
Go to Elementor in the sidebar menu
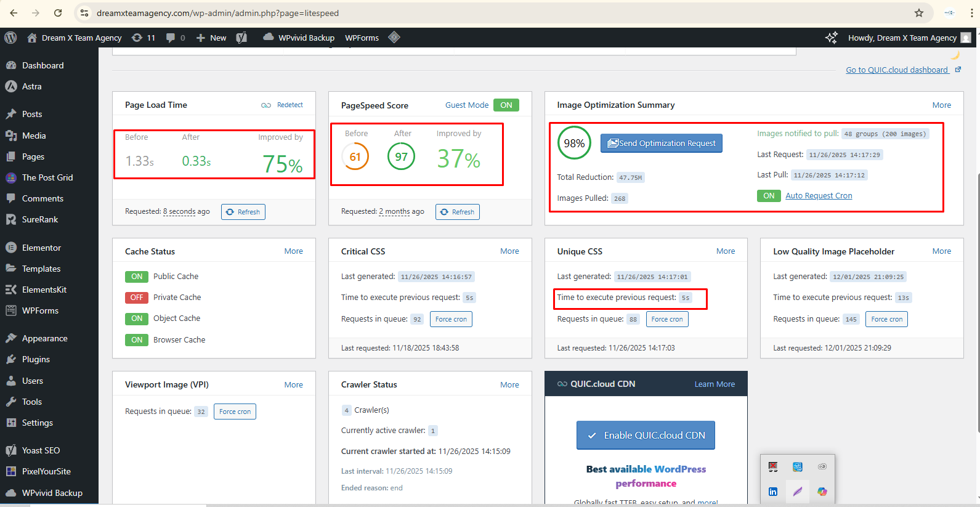[x=41, y=248]
